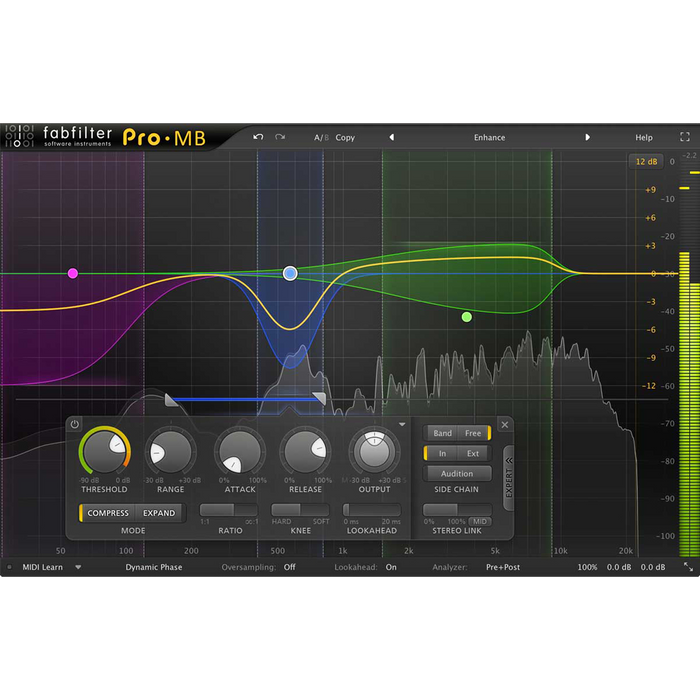
Task: Click the Range knob
Action: point(171,452)
